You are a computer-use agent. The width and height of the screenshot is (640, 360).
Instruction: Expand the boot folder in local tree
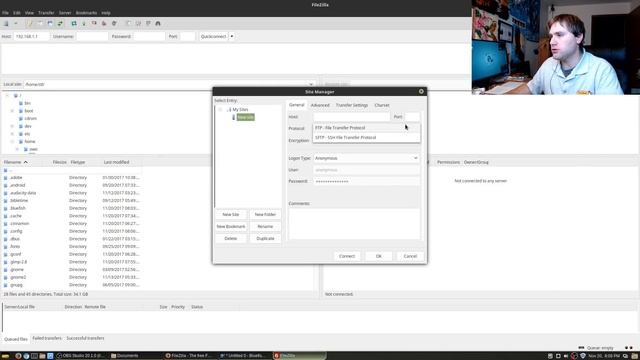pyautogui.click(x=12, y=111)
